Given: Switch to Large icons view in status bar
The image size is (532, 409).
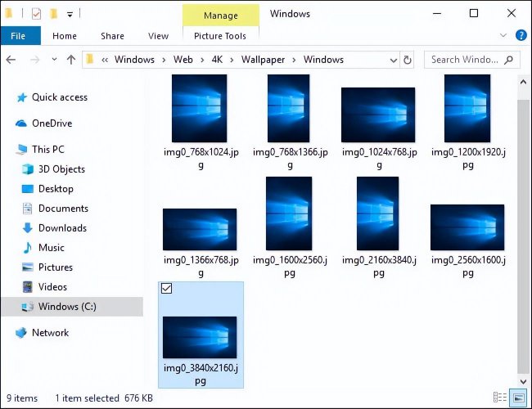Looking at the screenshot, I should [x=518, y=397].
